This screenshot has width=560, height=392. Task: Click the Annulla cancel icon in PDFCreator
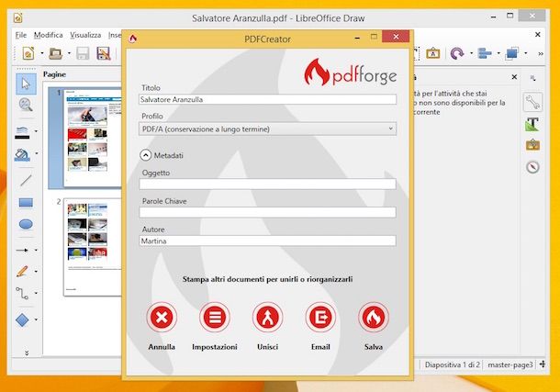coord(162,317)
